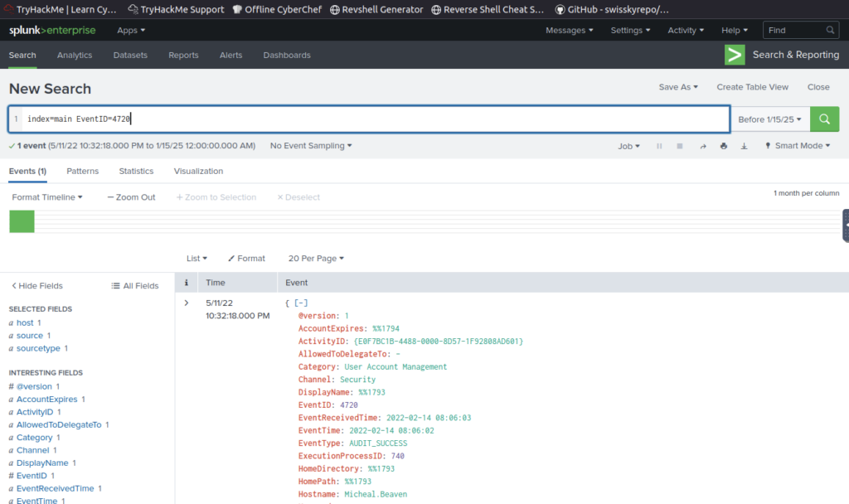Click the AllowedToDelegateTo interesting field
Image resolution: width=849 pixels, height=504 pixels.
click(59, 425)
